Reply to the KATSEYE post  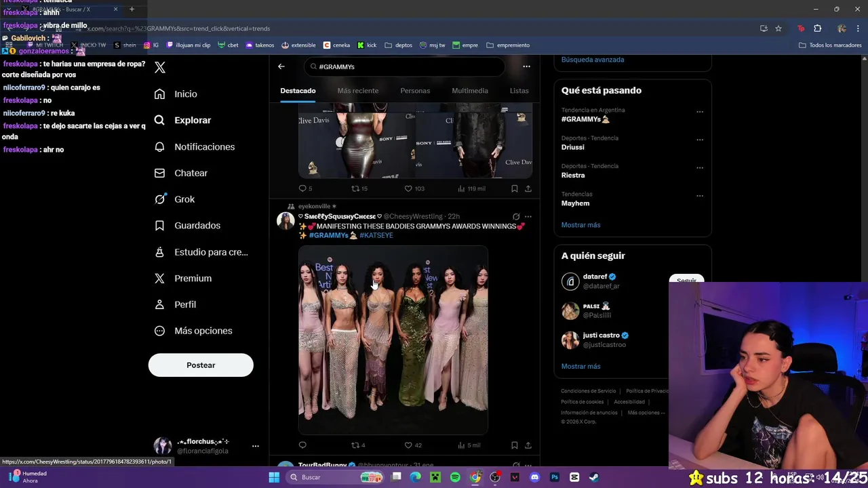tap(302, 445)
